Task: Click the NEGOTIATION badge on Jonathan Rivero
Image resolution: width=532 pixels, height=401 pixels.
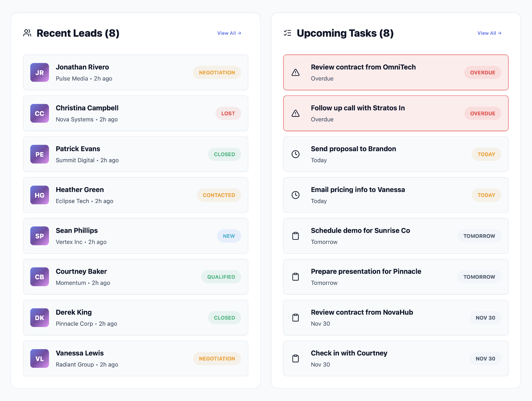Action: [217, 72]
